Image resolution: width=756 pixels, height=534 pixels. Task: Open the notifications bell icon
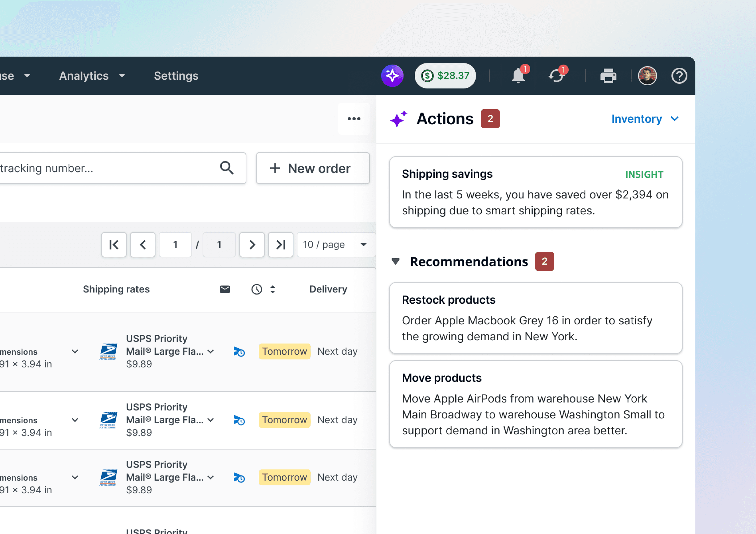point(518,76)
